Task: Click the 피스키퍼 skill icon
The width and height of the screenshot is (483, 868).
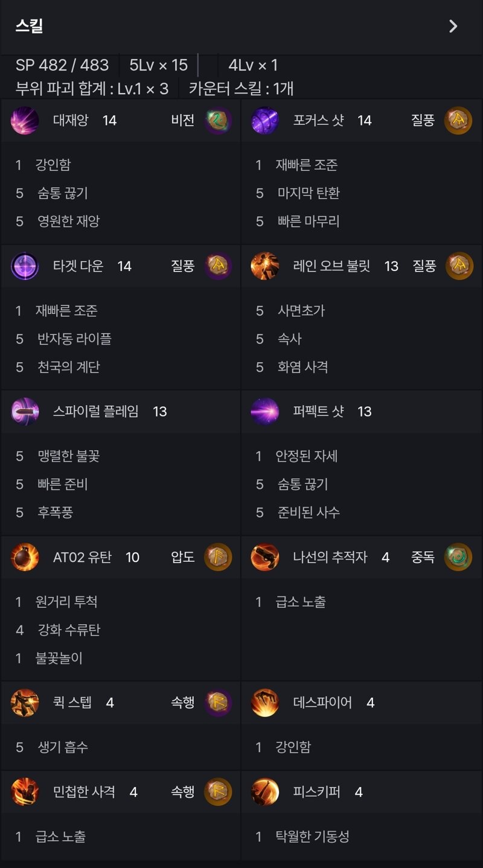Action: [265, 792]
